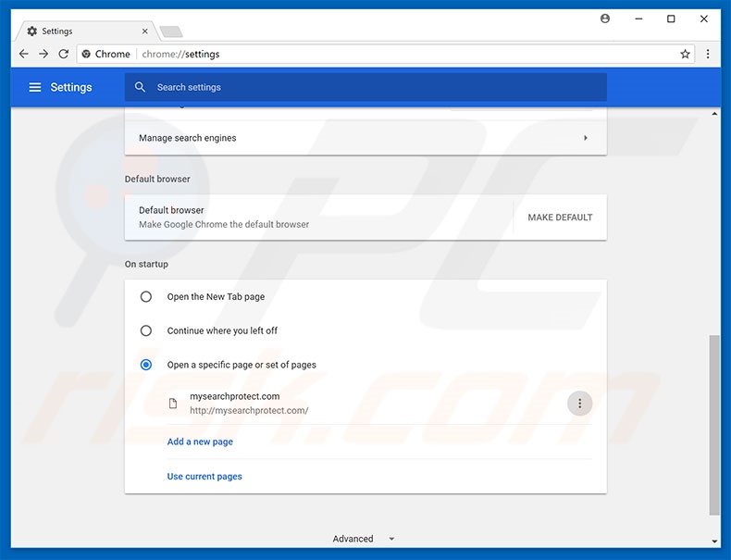Image resolution: width=731 pixels, height=560 pixels.
Task: Select Continue where you left off
Action: tap(146, 330)
